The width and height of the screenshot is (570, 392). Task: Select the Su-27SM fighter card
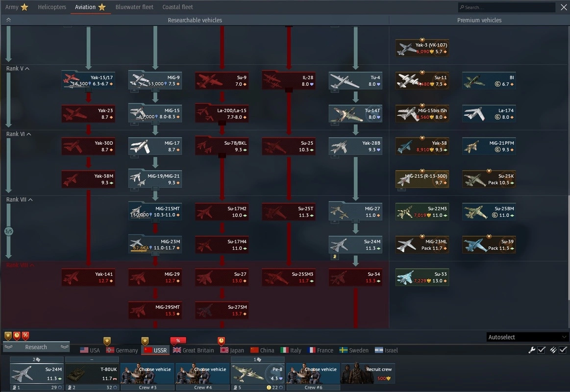click(222, 310)
